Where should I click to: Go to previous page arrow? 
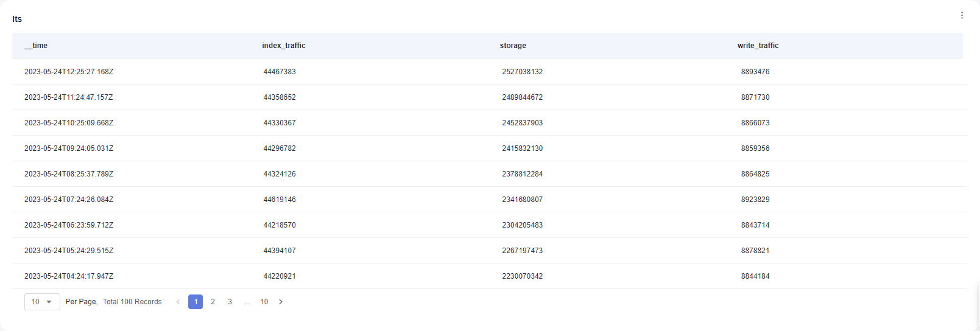[x=178, y=302]
